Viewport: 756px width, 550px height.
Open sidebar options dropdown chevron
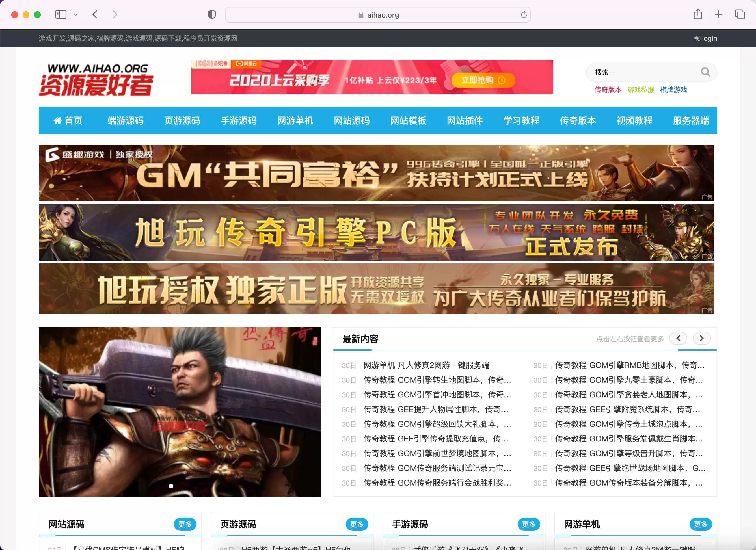[x=76, y=15]
